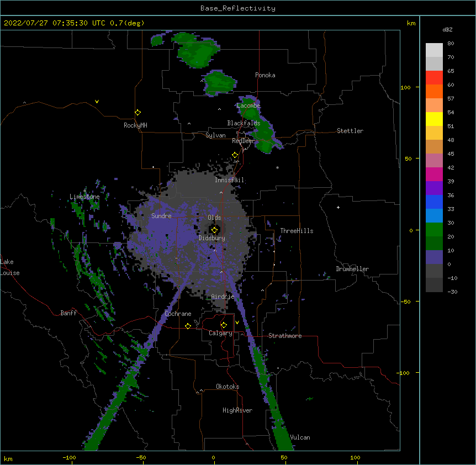Click the -100 tick label on the bottom axis
This screenshot has height=465, width=476.
point(70,458)
